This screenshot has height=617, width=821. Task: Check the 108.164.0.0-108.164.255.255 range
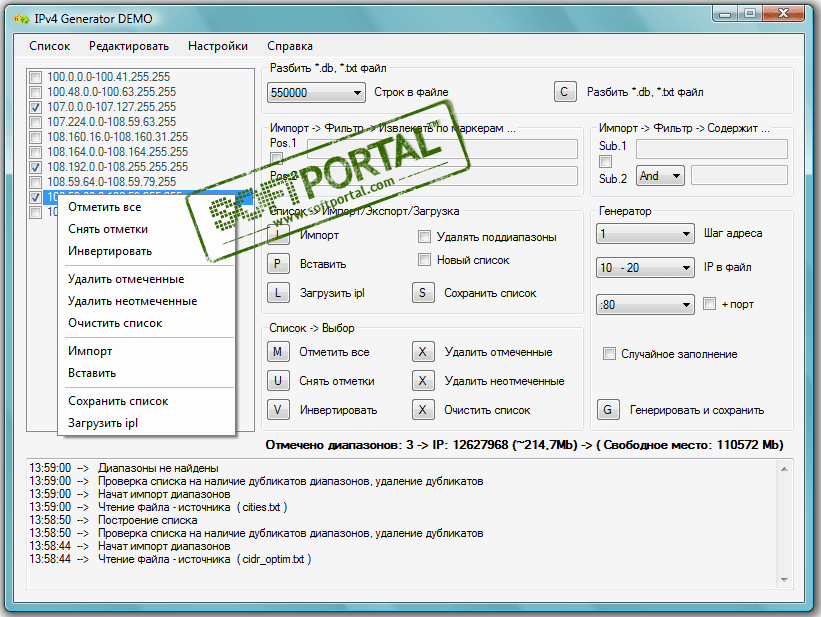pos(36,152)
